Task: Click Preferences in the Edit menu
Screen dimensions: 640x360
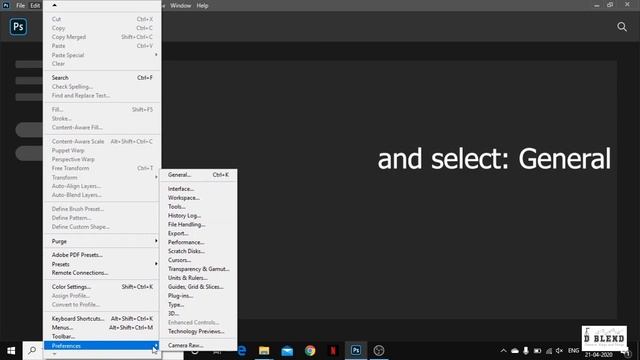Action: pos(102,346)
